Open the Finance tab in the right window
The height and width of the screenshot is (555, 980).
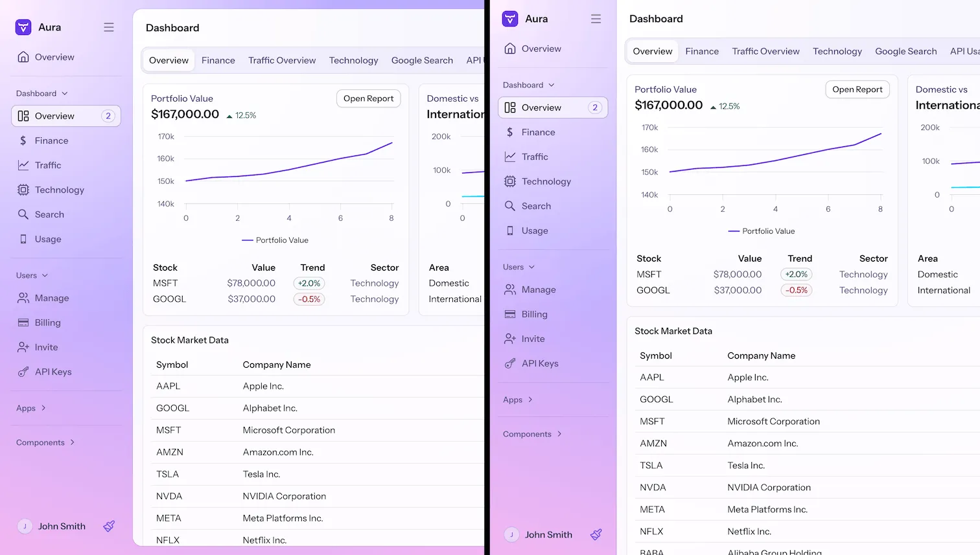coord(702,51)
